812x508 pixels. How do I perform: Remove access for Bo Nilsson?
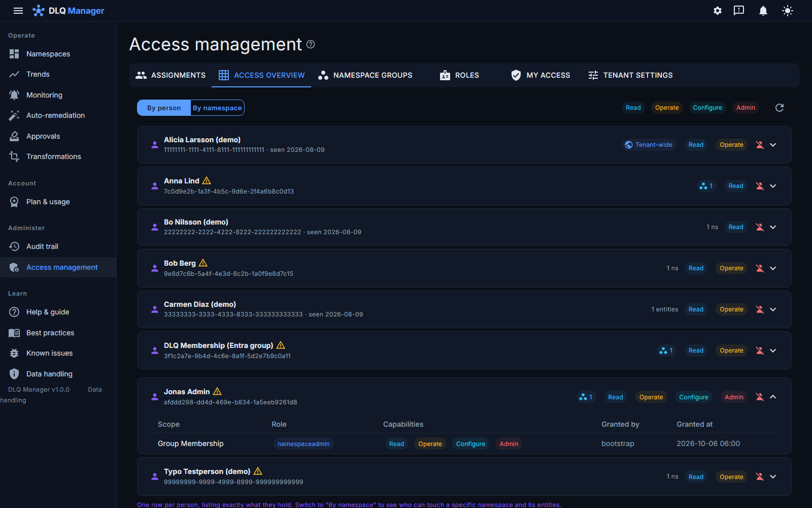(760, 227)
